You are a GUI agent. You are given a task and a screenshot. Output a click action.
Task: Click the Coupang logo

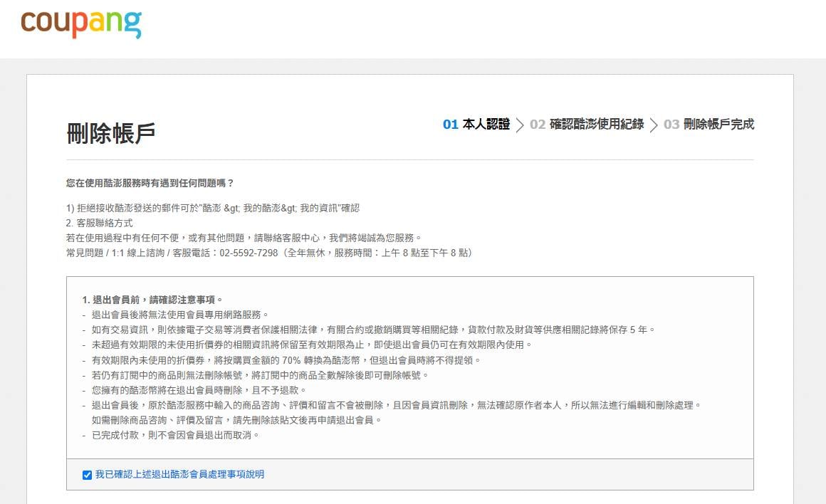pyautogui.click(x=81, y=24)
